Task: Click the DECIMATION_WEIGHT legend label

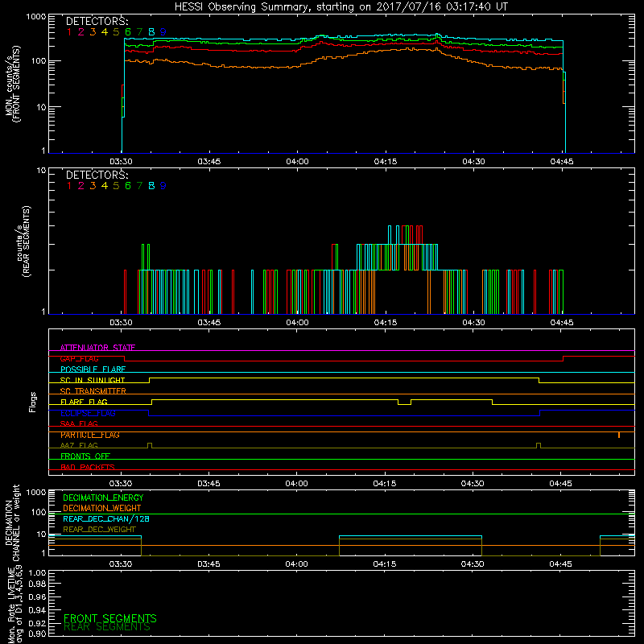Action: [x=102, y=509]
